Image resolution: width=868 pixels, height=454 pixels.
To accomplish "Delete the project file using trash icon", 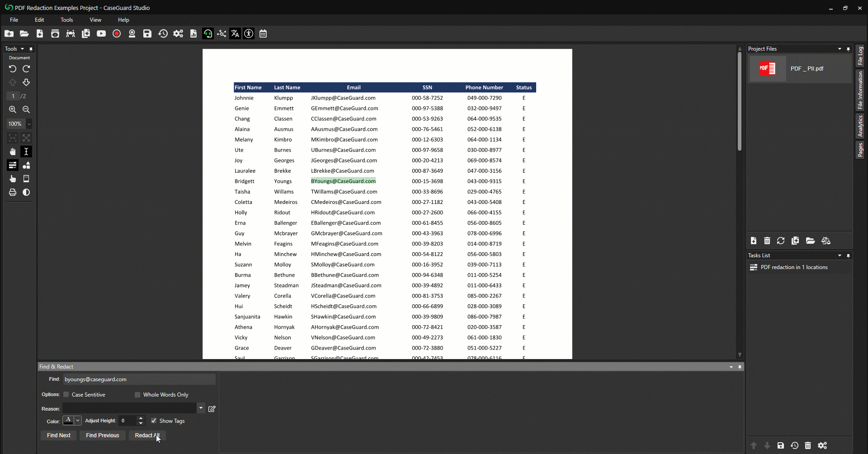I will coord(767,241).
